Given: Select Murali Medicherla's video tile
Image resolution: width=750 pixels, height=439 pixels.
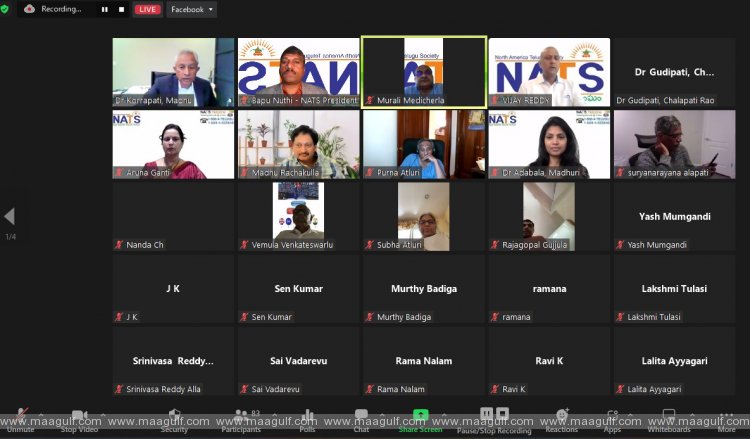Looking at the screenshot, I should point(424,72).
